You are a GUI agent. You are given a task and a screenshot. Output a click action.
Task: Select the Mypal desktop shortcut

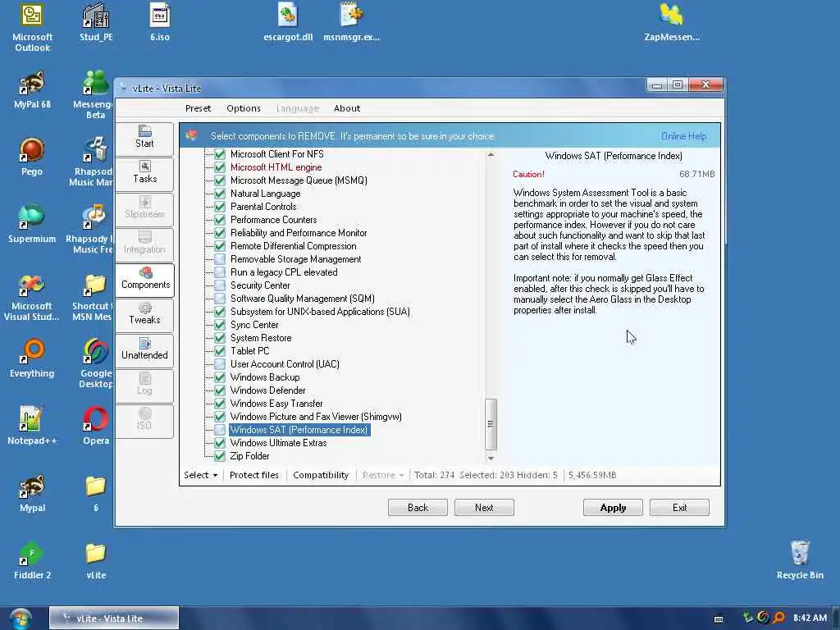pos(32,493)
